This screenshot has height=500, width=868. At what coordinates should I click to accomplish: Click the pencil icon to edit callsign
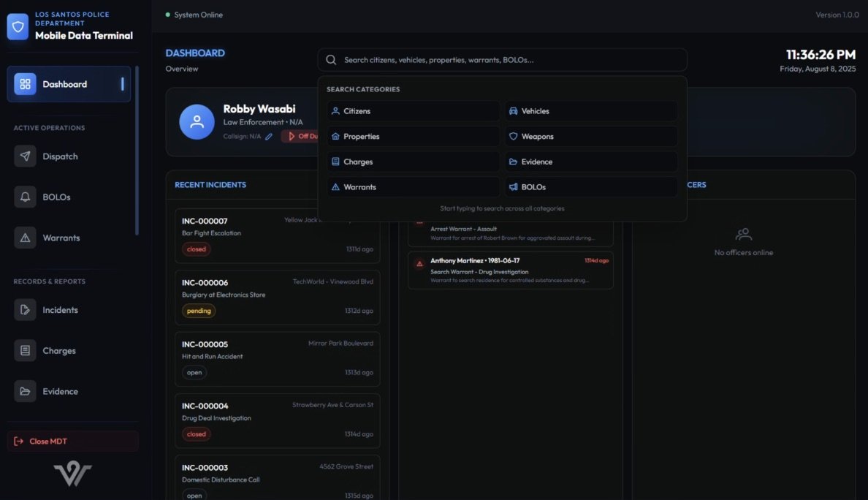point(269,136)
